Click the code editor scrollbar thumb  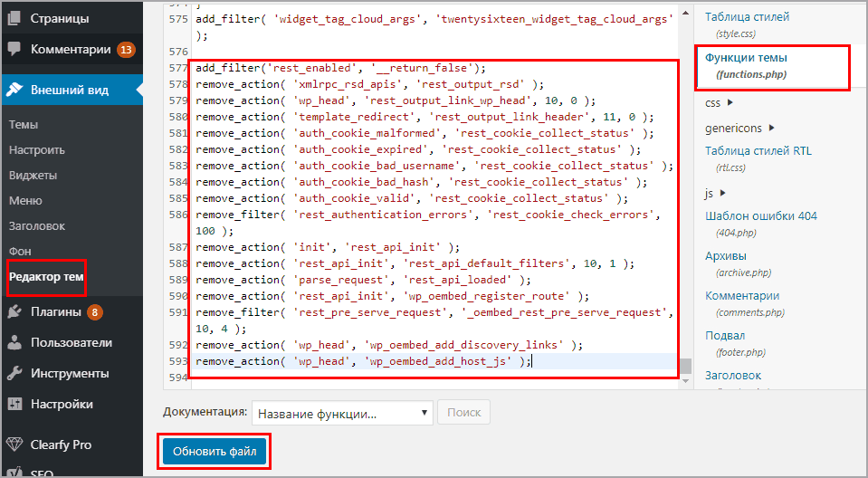(x=686, y=366)
